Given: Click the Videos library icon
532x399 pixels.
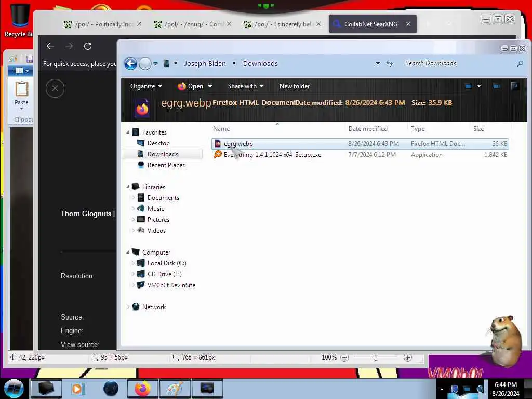Looking at the screenshot, I should (x=141, y=230).
